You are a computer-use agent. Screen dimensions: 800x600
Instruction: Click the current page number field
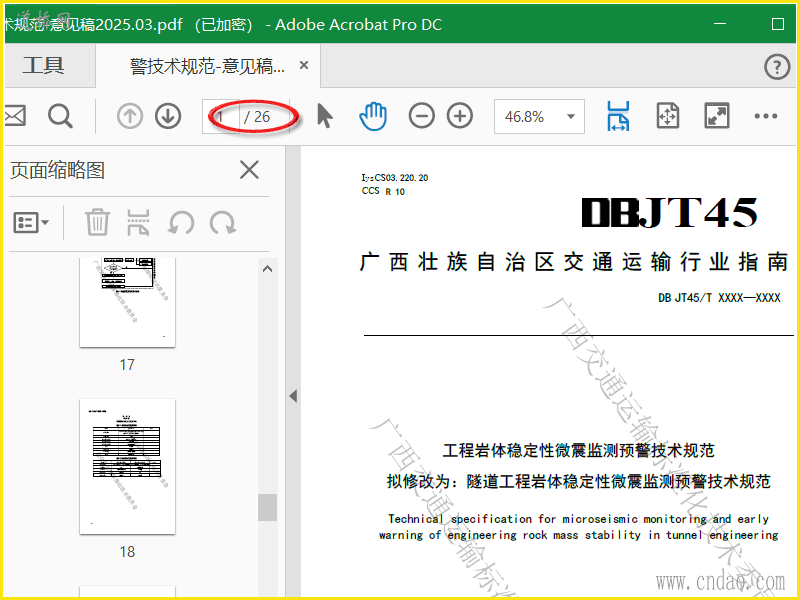[x=221, y=117]
